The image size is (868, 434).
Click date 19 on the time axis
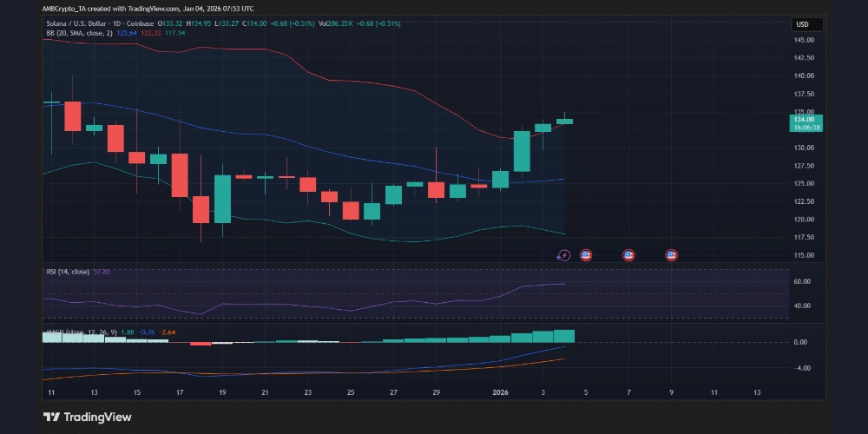pos(223,392)
